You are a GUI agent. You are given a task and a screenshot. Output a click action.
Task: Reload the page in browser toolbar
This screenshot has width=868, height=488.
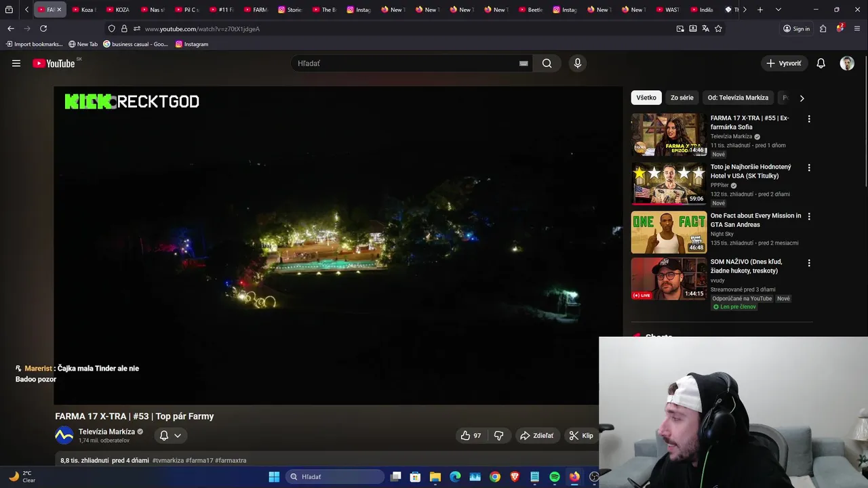(43, 28)
